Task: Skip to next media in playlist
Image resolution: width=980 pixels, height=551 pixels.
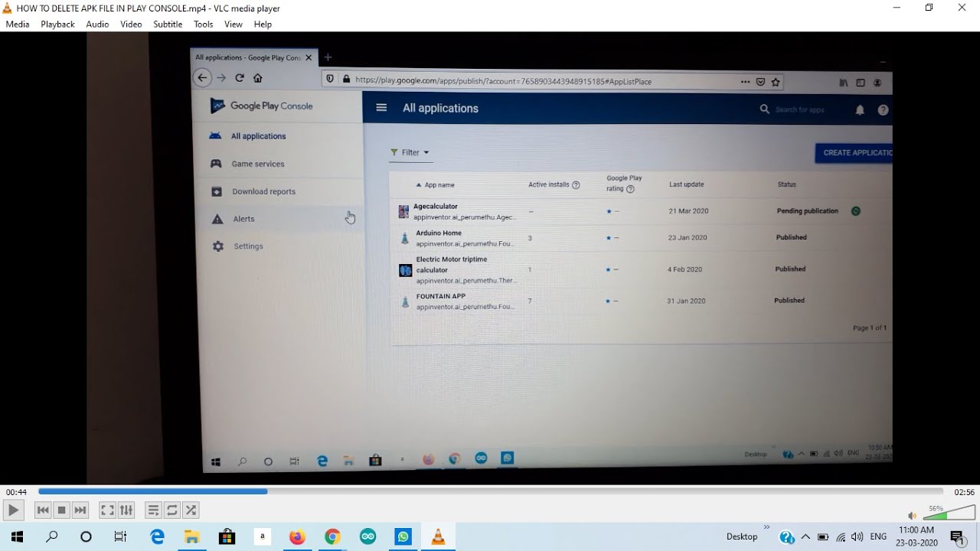Action: point(80,510)
